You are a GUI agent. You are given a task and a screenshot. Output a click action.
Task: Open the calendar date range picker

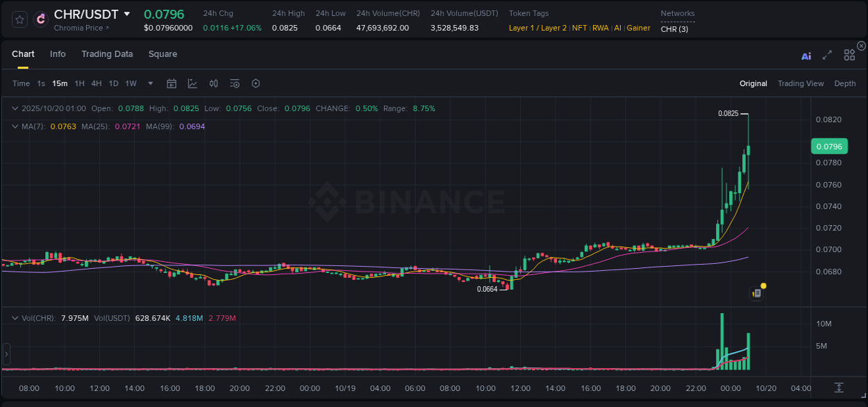click(x=172, y=83)
